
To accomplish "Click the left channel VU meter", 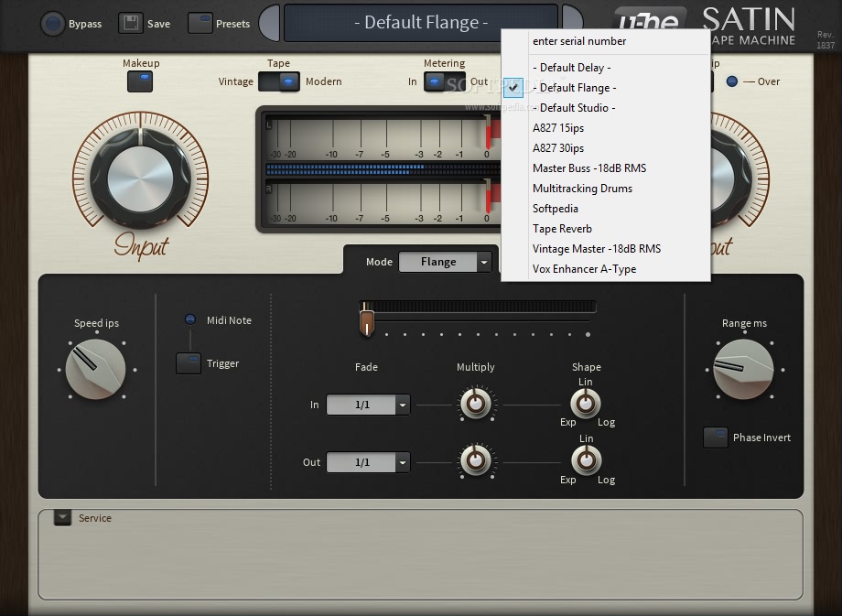I will coord(383,137).
